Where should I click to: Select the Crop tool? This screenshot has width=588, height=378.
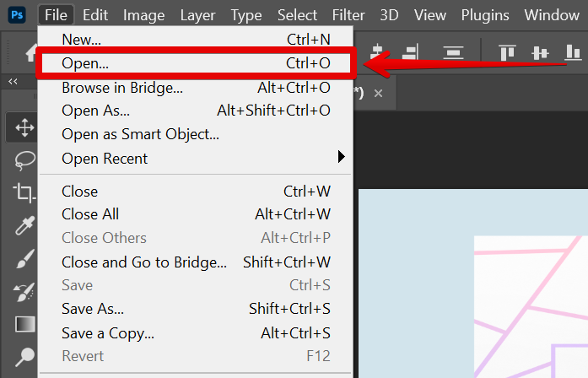[x=24, y=192]
